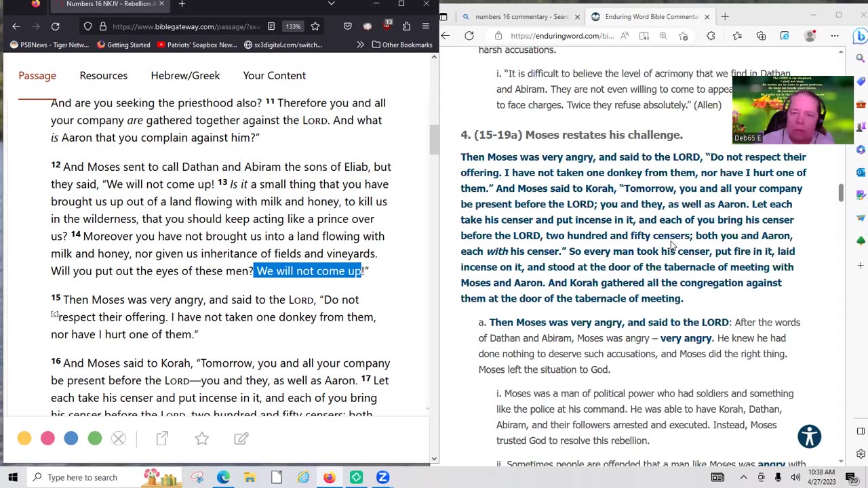Show more bookmarks chevron in Firefox
The image size is (868, 488).
(x=360, y=45)
